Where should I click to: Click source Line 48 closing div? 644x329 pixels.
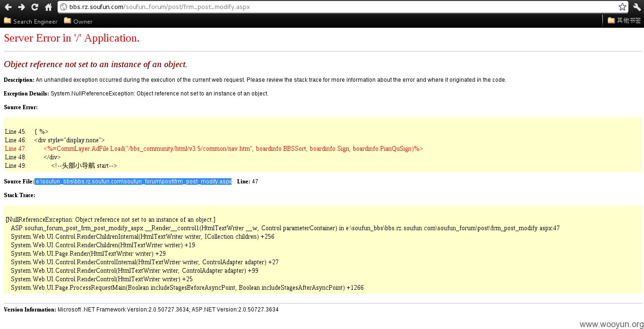tap(33, 157)
